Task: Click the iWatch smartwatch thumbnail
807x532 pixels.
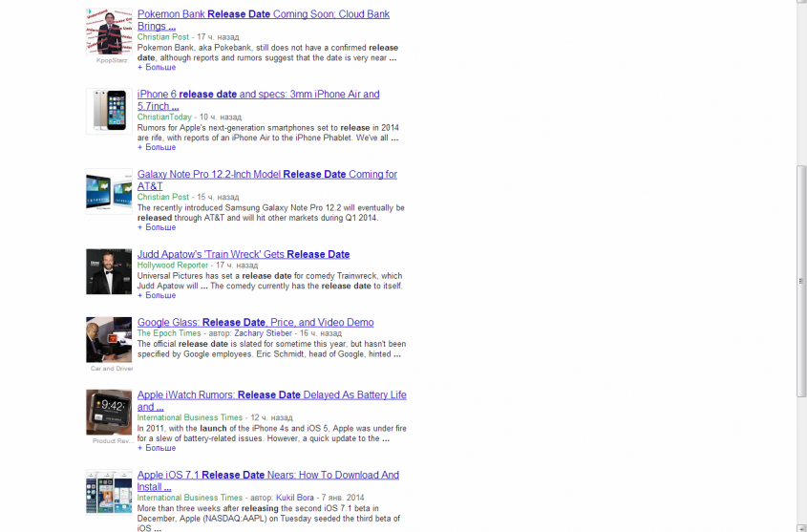Action: [109, 412]
